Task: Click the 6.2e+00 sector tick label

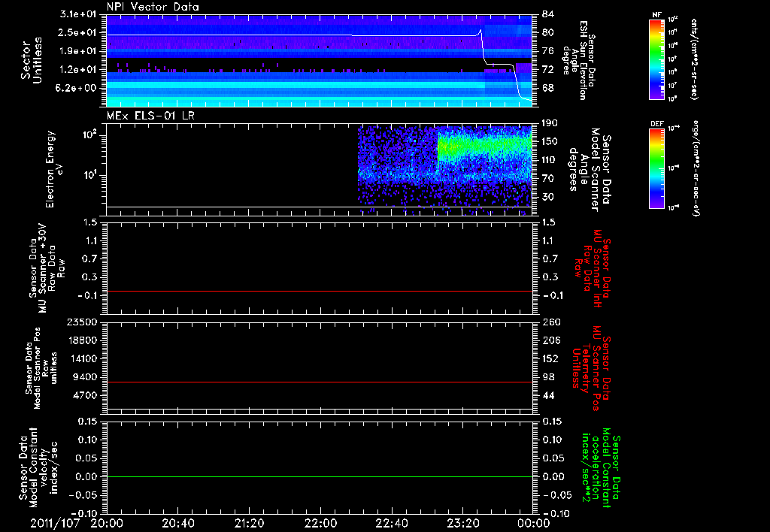Action: [77, 89]
